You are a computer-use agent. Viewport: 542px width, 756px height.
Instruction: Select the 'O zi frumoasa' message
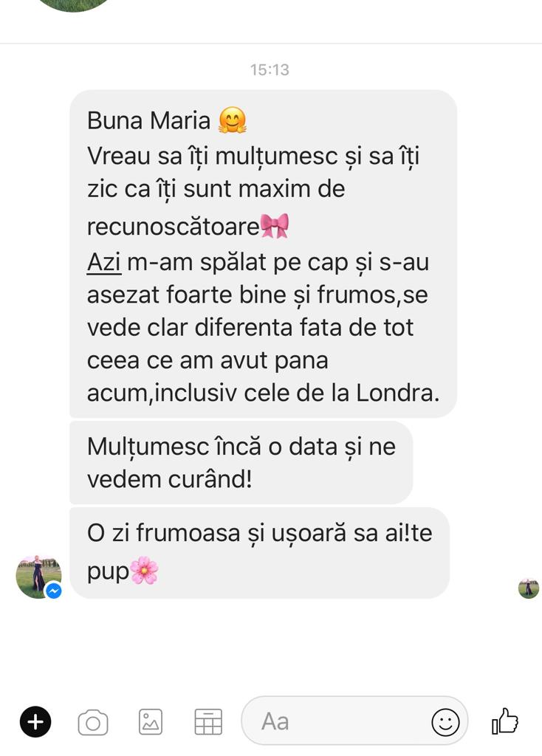point(259,553)
